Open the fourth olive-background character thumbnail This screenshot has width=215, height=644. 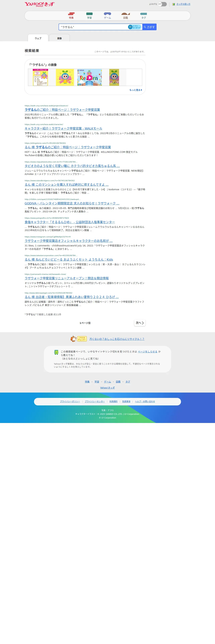[114, 78]
